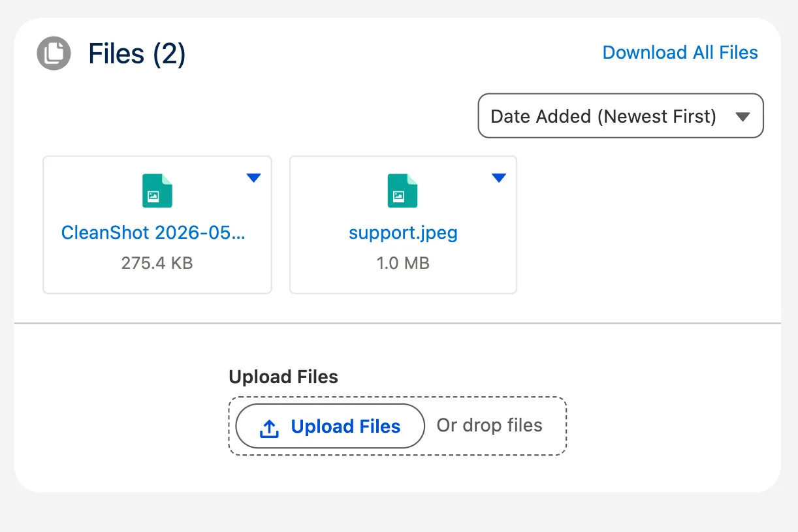Click the Upload Files label above the drop zone
Image resolution: width=798 pixels, height=532 pixels.
(x=283, y=377)
